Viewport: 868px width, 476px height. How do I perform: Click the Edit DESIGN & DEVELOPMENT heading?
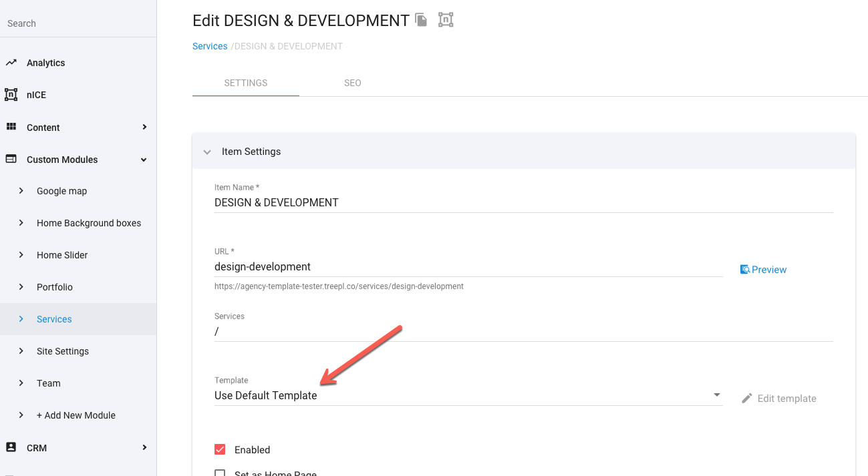tap(301, 21)
